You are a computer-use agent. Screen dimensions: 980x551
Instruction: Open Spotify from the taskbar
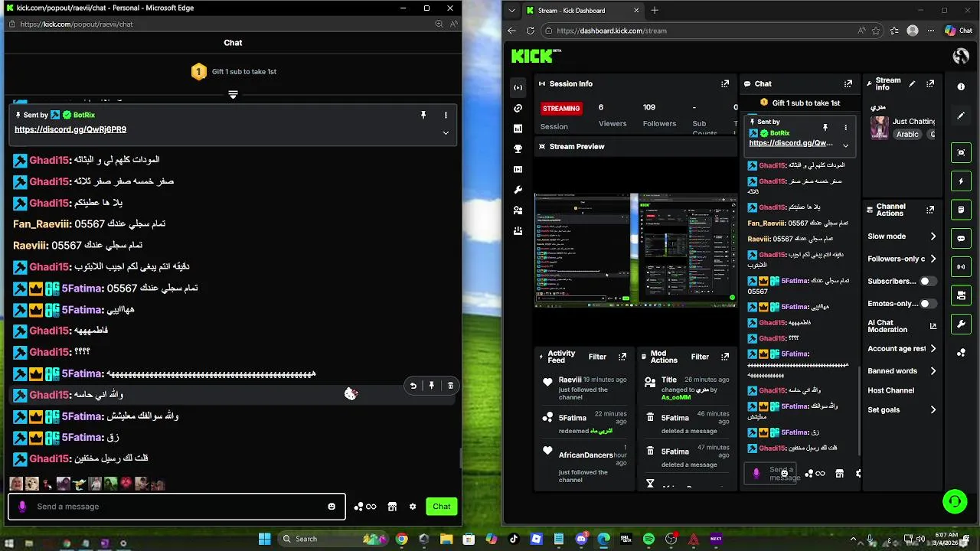[x=648, y=539]
